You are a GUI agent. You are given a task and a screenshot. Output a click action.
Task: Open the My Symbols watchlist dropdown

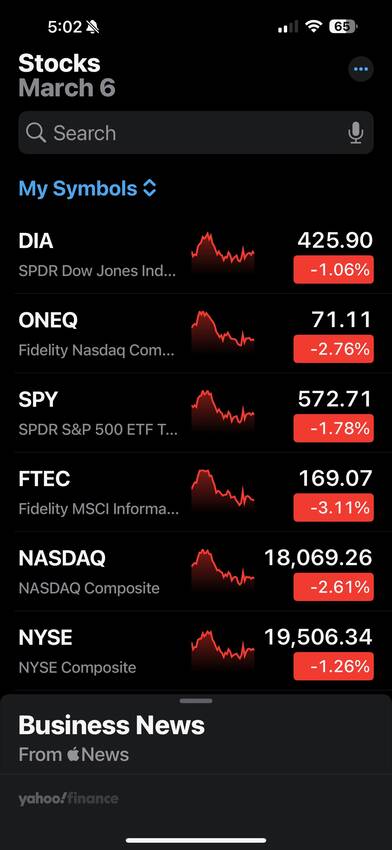click(x=88, y=189)
